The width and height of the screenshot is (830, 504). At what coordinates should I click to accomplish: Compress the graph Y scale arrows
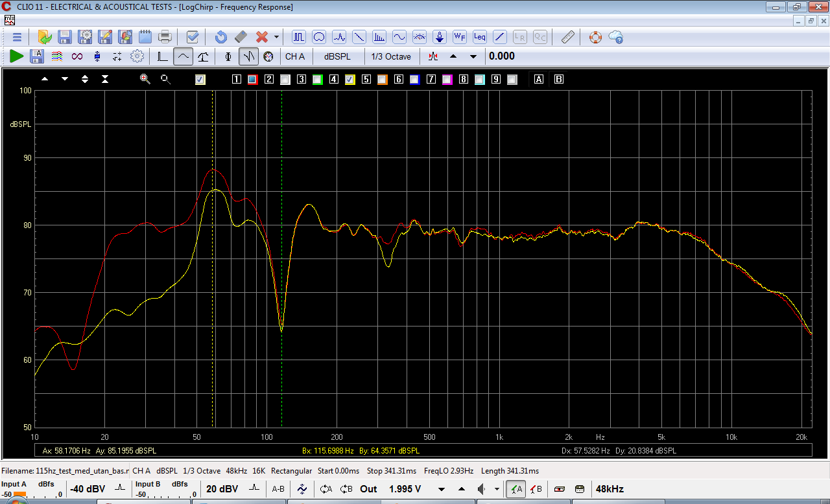pos(105,79)
